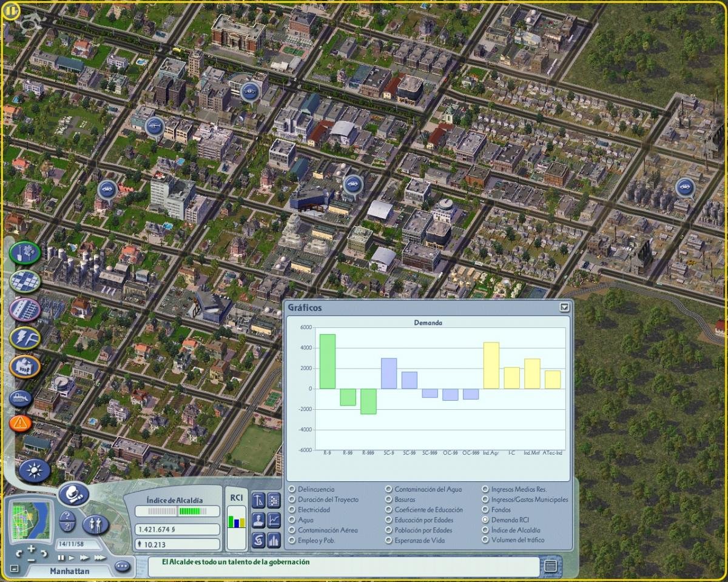Switch to Mayor mode hat button

point(75,494)
